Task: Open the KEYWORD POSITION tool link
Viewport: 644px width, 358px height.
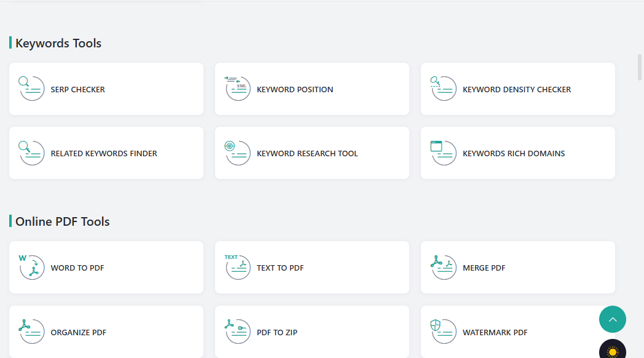Action: 295,90
